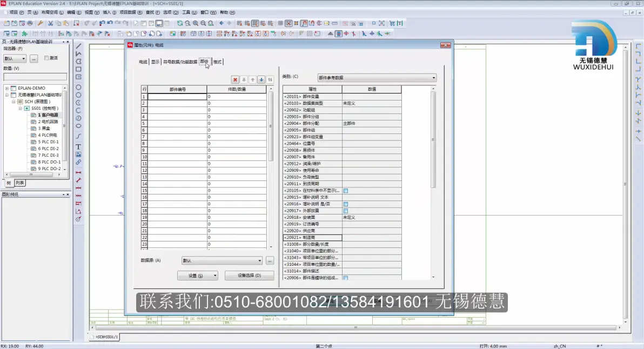Screen dimensions: 644x349
Task: Open the 数据源 data source dropdown
Action: click(222, 261)
